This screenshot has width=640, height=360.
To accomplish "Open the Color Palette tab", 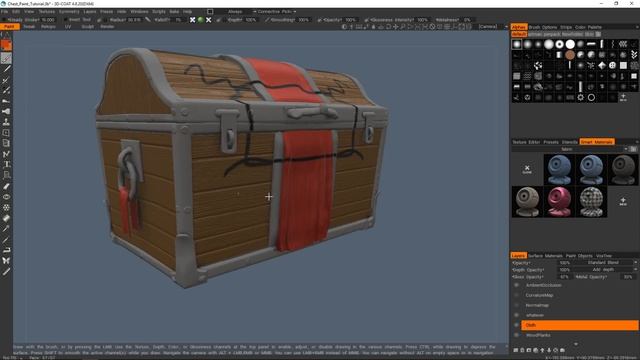I will click(588, 27).
